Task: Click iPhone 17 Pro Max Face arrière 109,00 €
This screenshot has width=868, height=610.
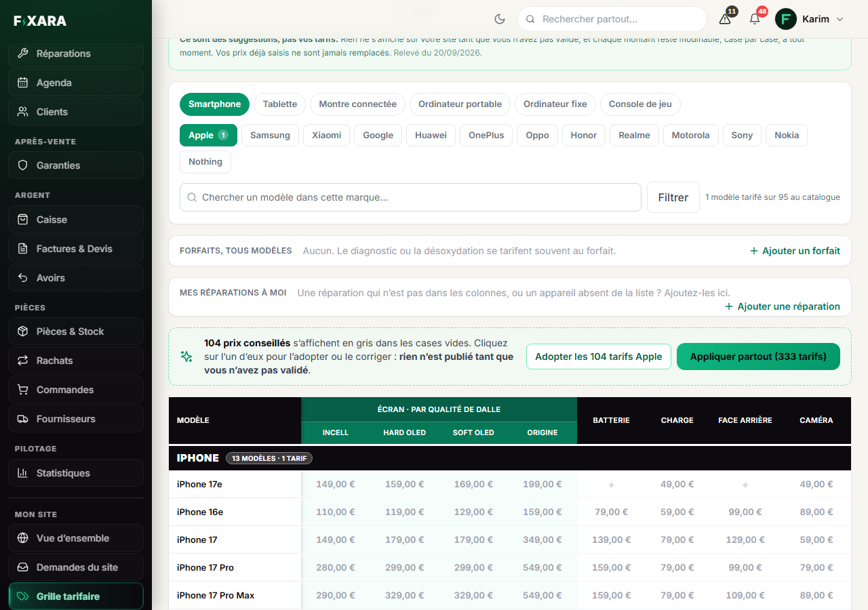Action: tap(745, 596)
